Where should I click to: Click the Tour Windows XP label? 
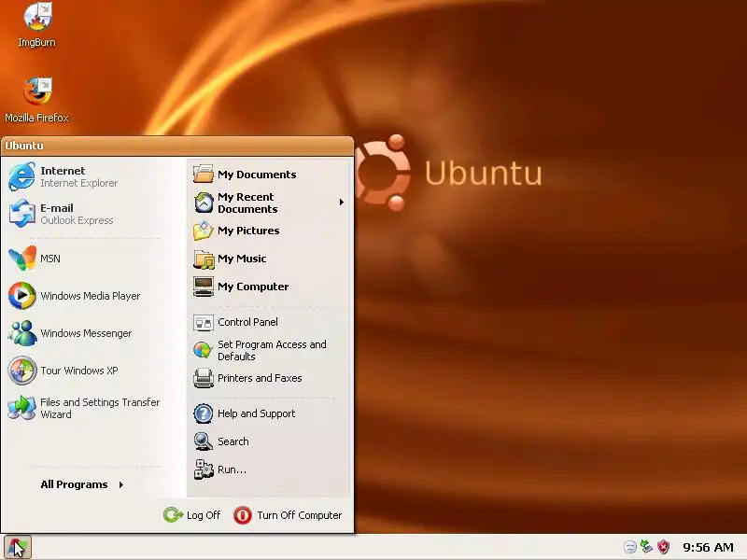79,371
